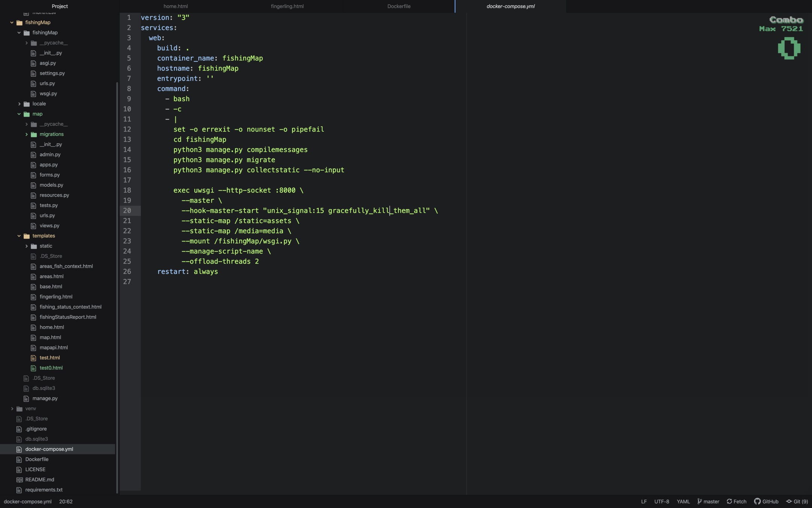Image resolution: width=812 pixels, height=508 pixels.
Task: Click the LF line ending selector
Action: click(644, 501)
